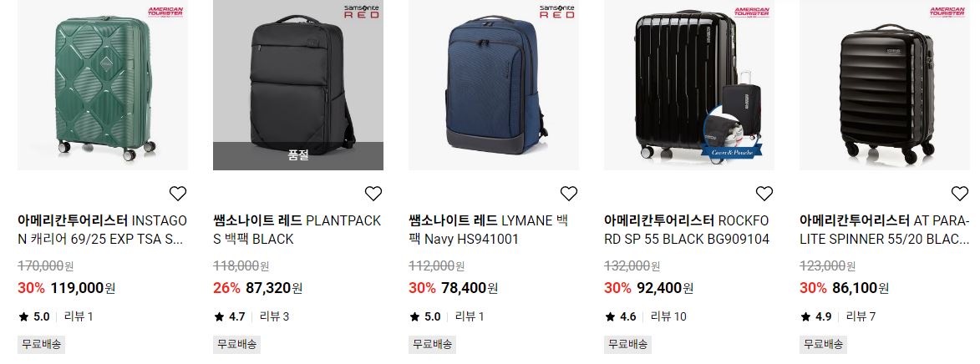Open AT PARA-LITE SPINNER 55/20 title link
This screenshot has height=364, width=980.
tap(885, 230)
